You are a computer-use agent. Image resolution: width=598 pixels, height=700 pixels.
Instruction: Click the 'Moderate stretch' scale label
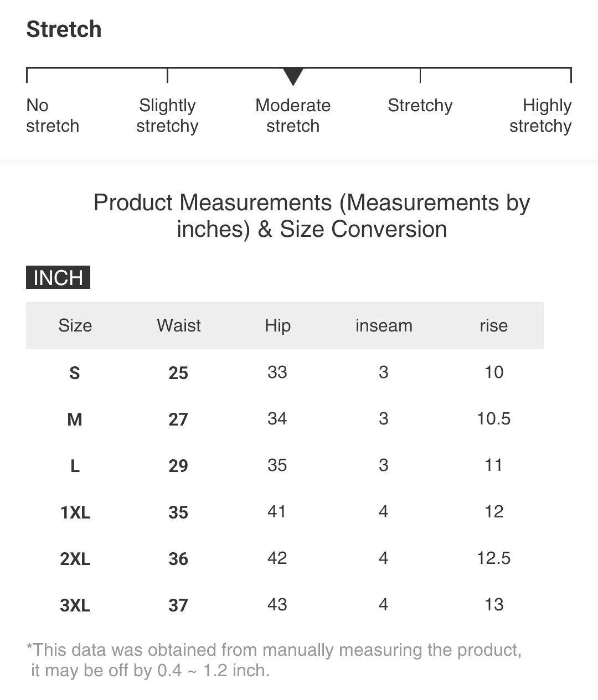point(293,116)
